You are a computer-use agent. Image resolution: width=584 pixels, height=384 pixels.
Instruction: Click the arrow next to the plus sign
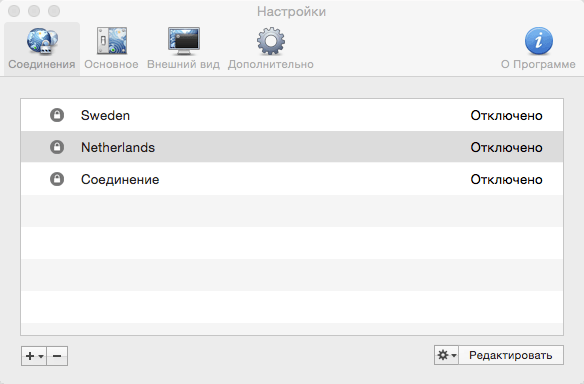[x=41, y=356]
